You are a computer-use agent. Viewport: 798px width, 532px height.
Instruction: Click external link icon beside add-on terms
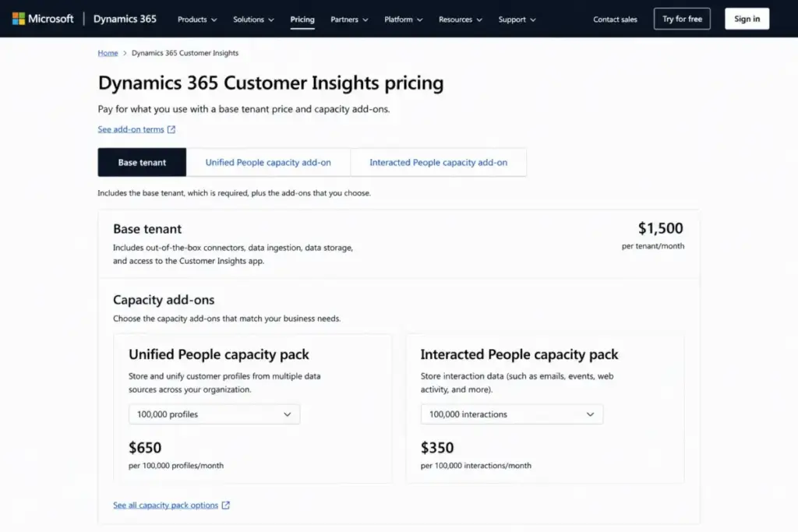pyautogui.click(x=171, y=129)
